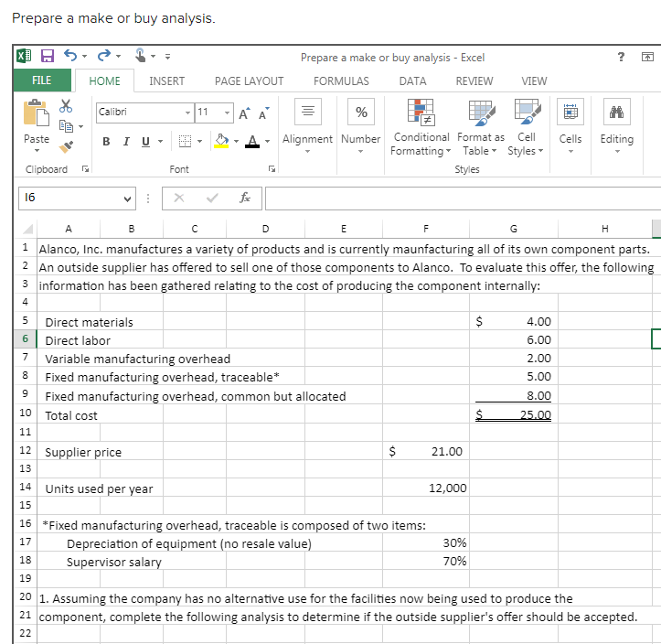The image size is (661, 644).
Task: Open Number format percent button
Action: (x=361, y=112)
